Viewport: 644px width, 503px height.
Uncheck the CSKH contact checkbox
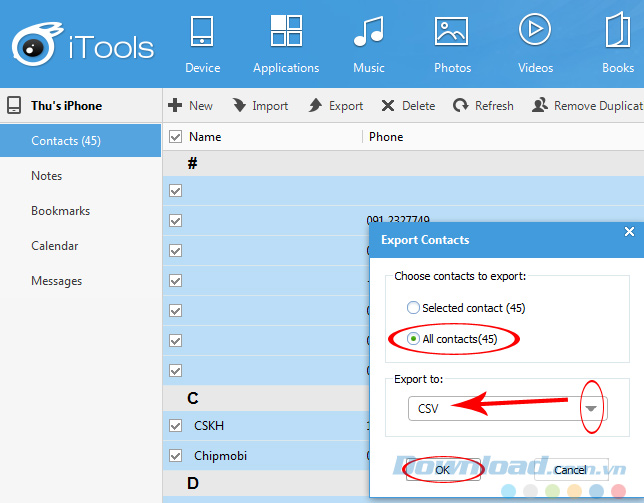[176, 426]
